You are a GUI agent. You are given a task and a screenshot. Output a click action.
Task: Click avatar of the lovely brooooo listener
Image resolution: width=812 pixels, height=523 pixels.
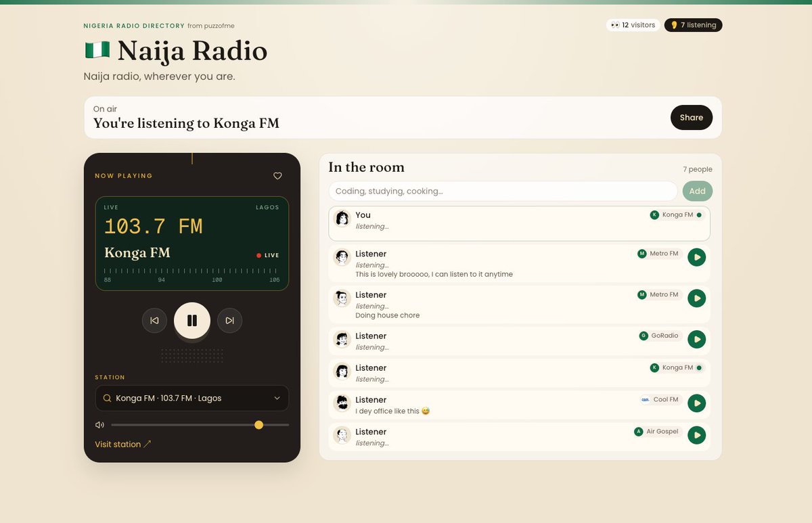point(342,257)
